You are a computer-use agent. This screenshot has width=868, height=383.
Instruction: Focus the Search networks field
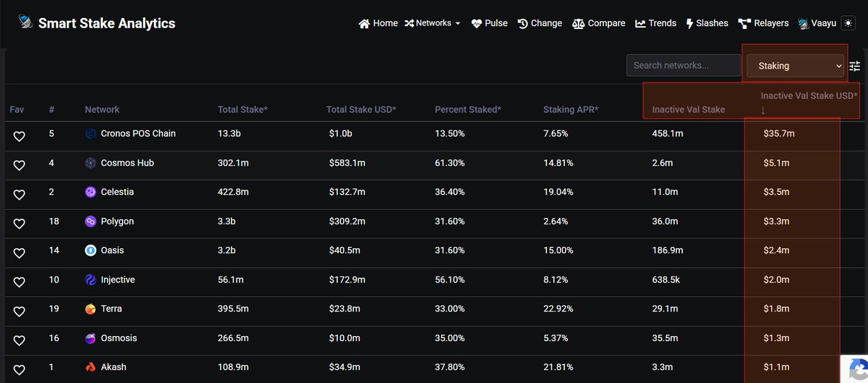684,65
